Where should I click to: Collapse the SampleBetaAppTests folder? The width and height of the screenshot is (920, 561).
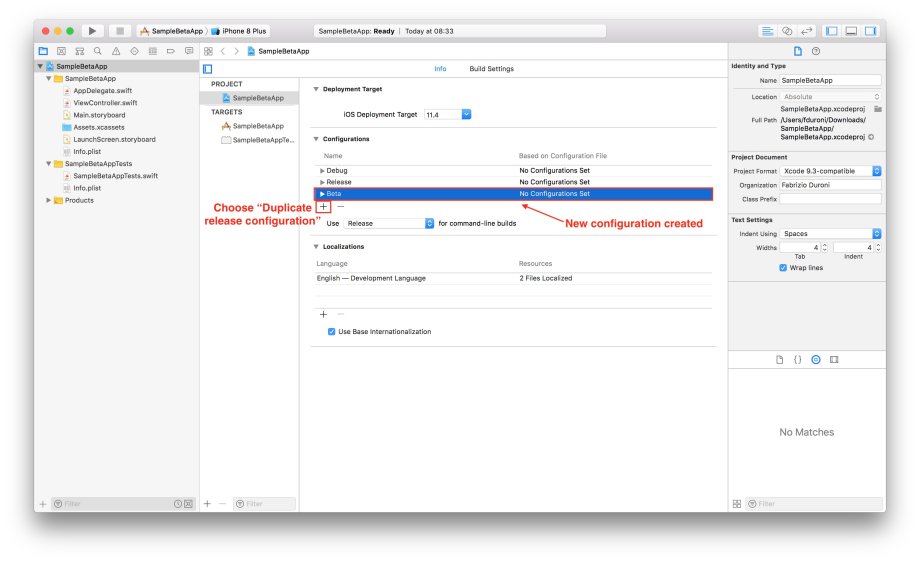[48, 164]
